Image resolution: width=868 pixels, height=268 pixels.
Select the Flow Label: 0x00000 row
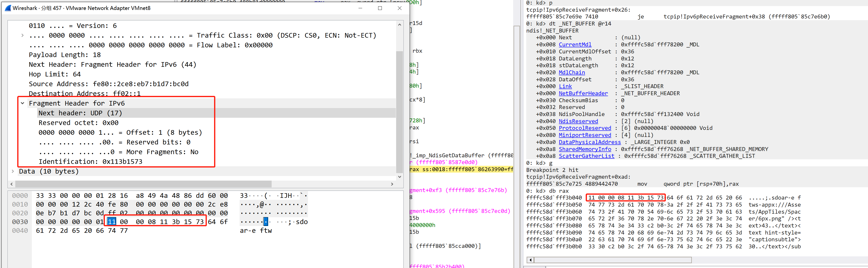(202, 45)
